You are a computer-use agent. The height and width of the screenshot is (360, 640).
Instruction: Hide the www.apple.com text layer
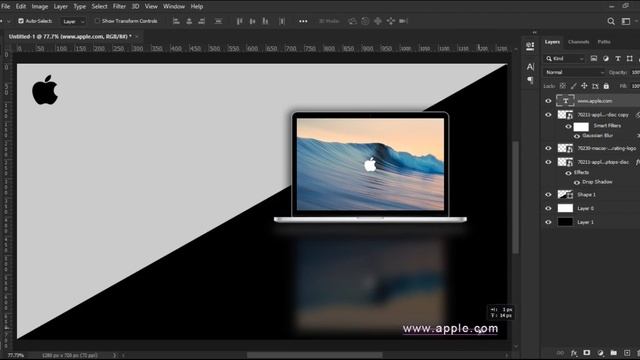point(548,101)
